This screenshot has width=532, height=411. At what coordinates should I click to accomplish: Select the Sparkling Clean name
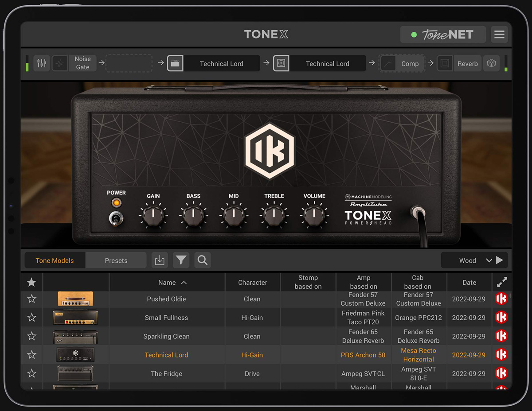[x=167, y=336]
